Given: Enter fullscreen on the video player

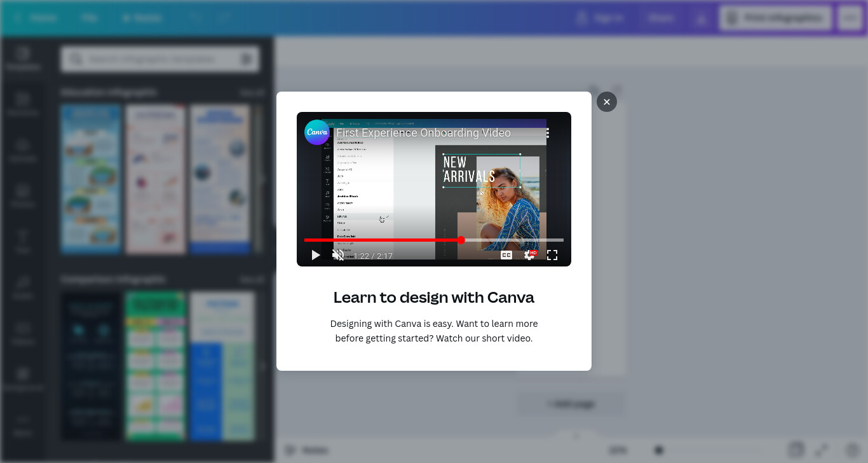Looking at the screenshot, I should click(x=552, y=255).
